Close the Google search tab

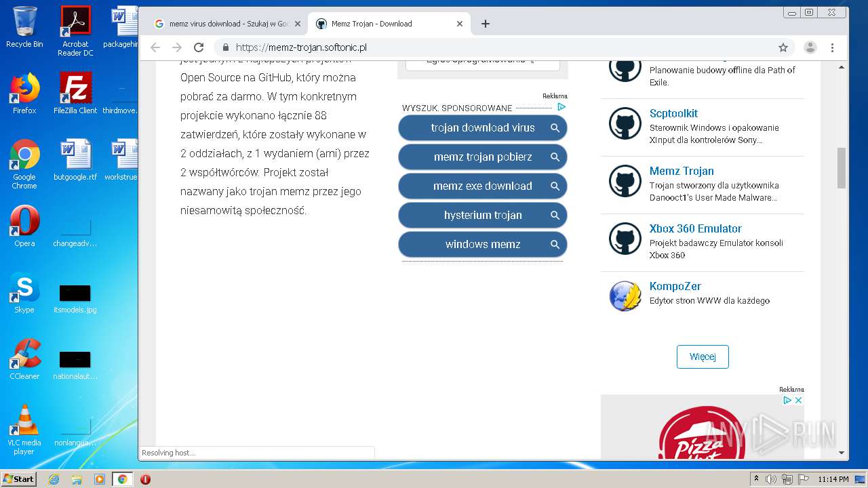298,24
